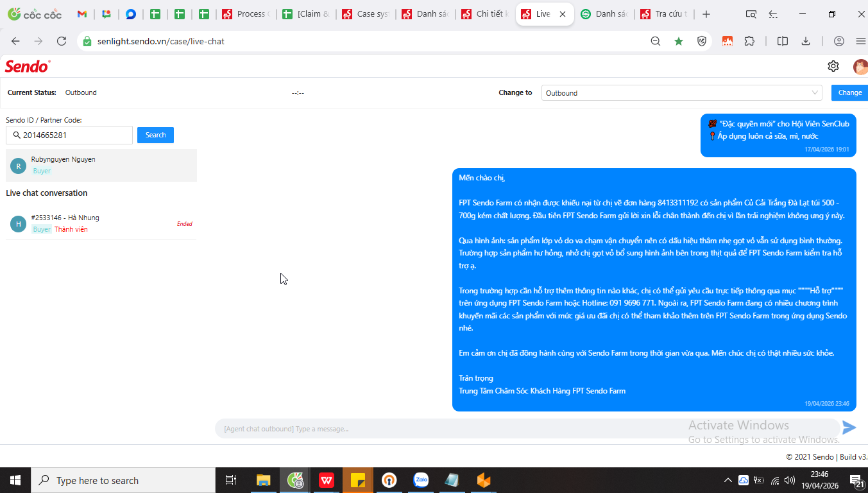The height and width of the screenshot is (493, 868).
Task: Open the browser downloads
Action: 806,41
